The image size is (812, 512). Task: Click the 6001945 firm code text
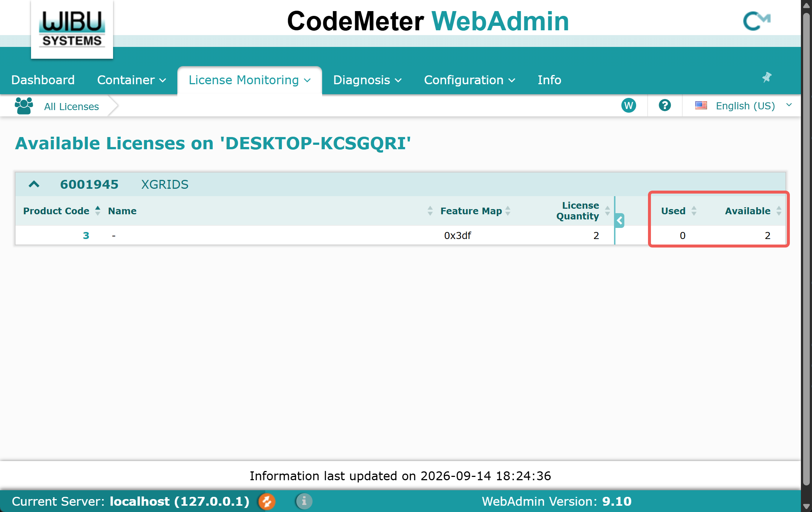click(89, 184)
